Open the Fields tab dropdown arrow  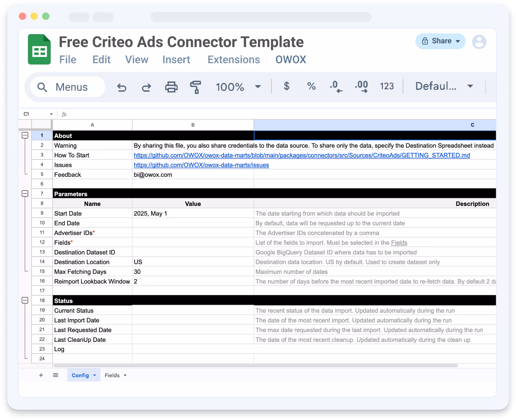coord(125,375)
